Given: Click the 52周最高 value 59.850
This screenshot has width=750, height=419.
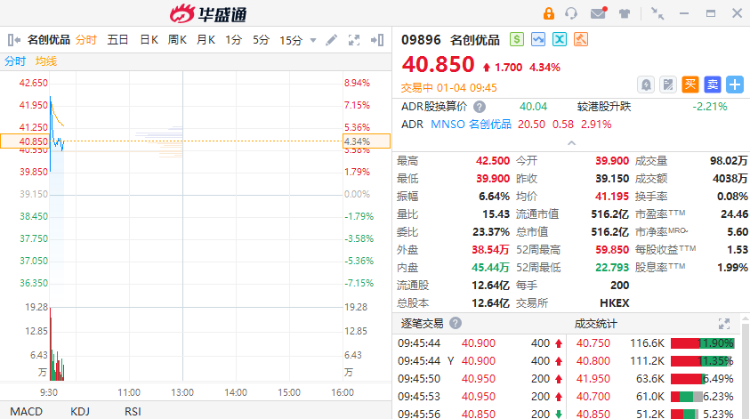Looking at the screenshot, I should (x=612, y=250).
